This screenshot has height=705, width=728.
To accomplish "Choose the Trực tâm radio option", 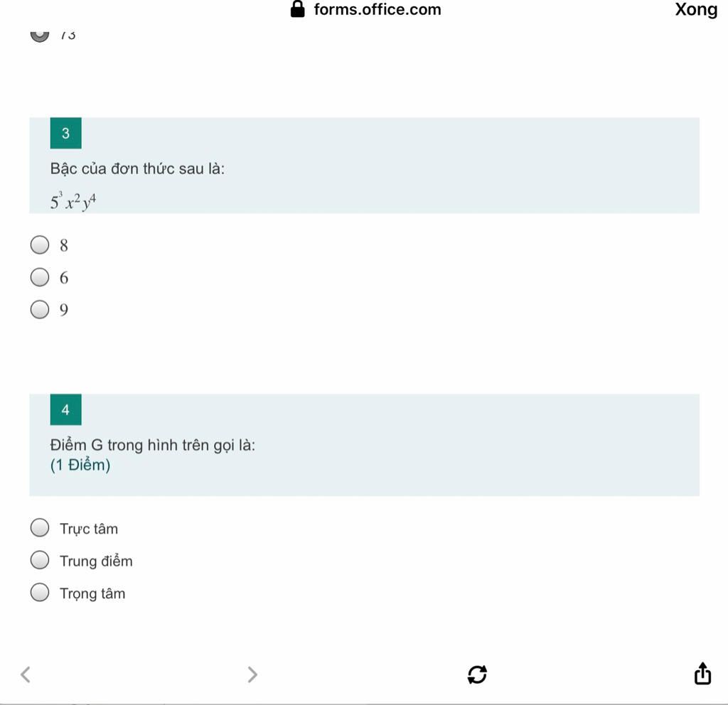I will [40, 528].
